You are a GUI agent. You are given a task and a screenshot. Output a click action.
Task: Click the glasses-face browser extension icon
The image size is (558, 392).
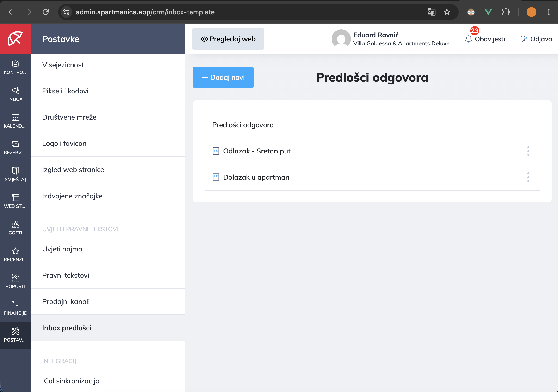[x=471, y=12]
